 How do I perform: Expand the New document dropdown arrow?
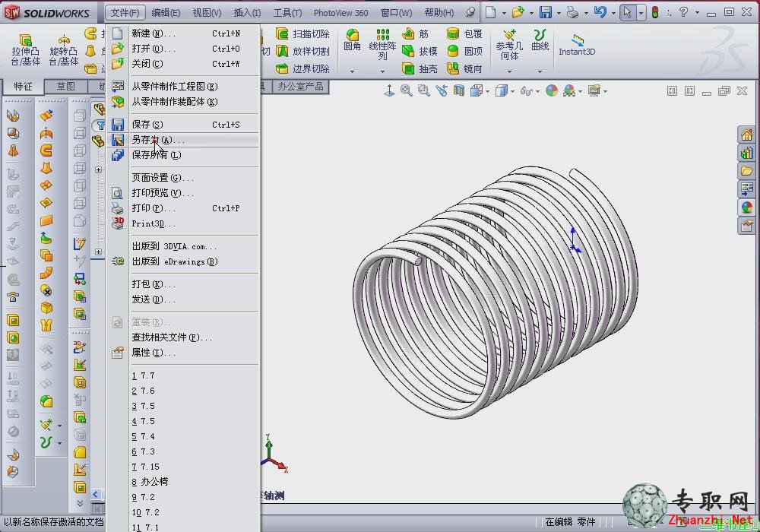coord(504,13)
